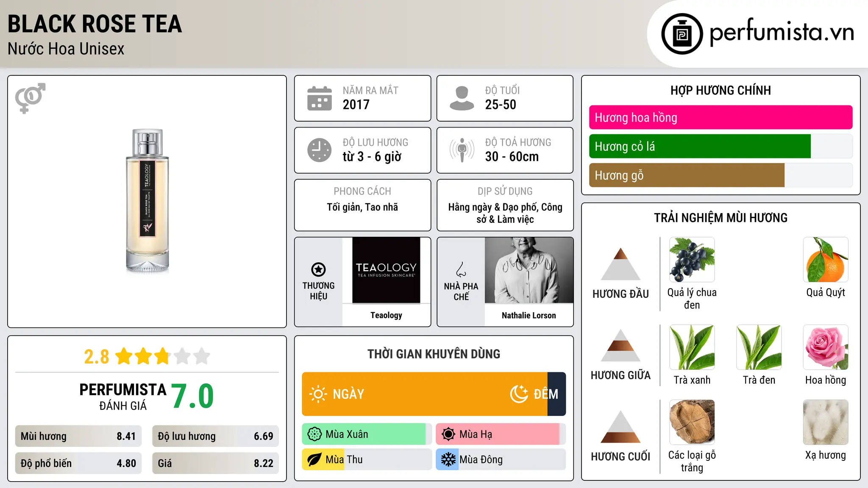This screenshot has width=868, height=488.
Task: Click the spring flower icon
Action: coord(314,434)
